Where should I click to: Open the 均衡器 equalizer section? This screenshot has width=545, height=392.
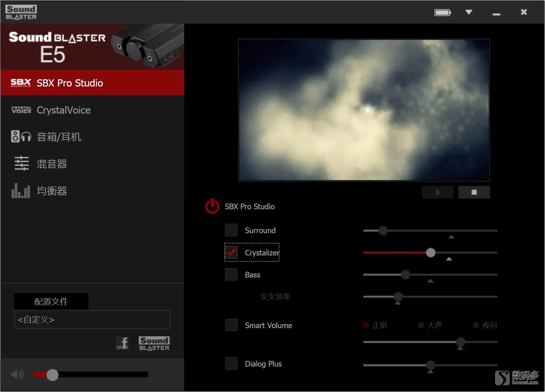pyautogui.click(x=92, y=191)
